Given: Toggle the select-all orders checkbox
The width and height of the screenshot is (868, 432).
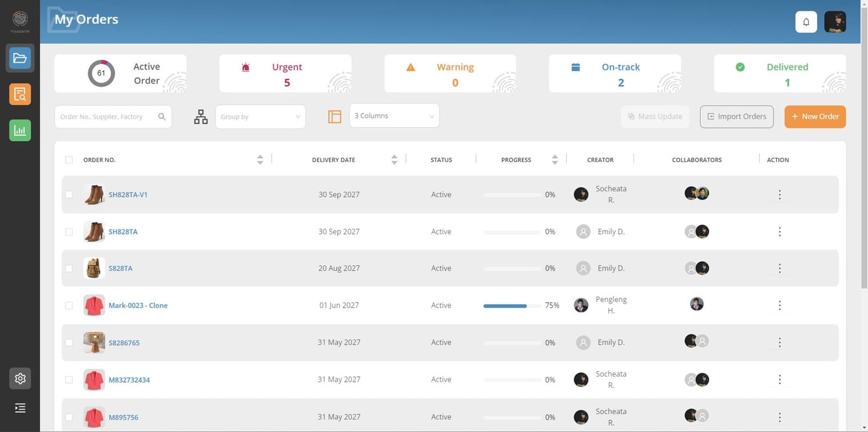Looking at the screenshot, I should point(69,160).
